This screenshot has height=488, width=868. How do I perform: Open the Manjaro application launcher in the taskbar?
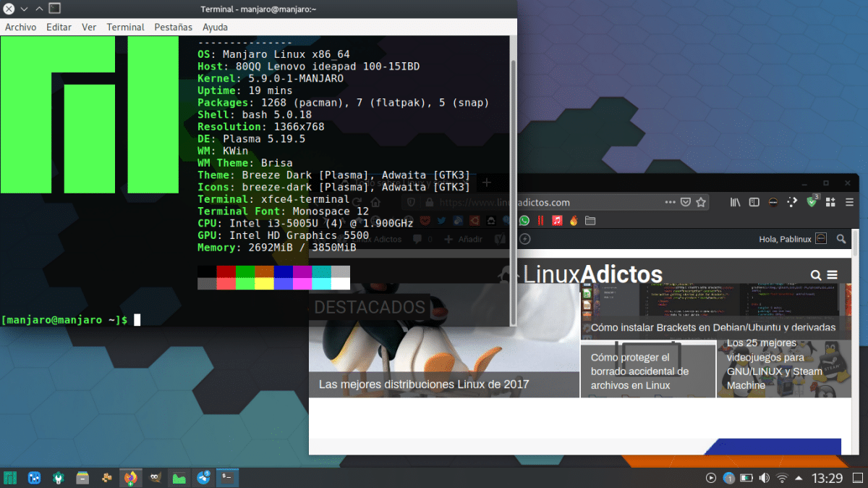(9, 478)
